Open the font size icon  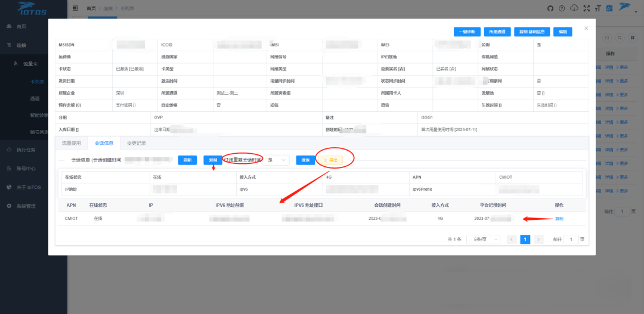pos(597,8)
